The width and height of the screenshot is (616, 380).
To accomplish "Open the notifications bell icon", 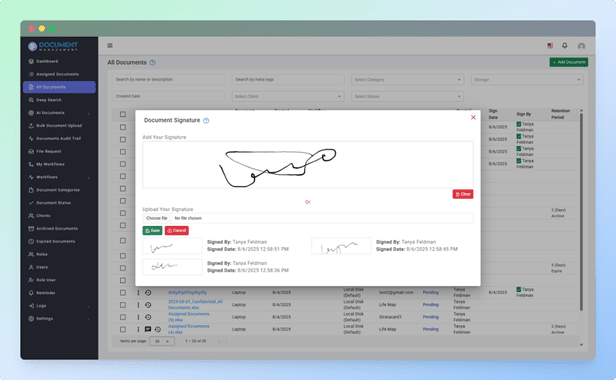I will coord(565,46).
